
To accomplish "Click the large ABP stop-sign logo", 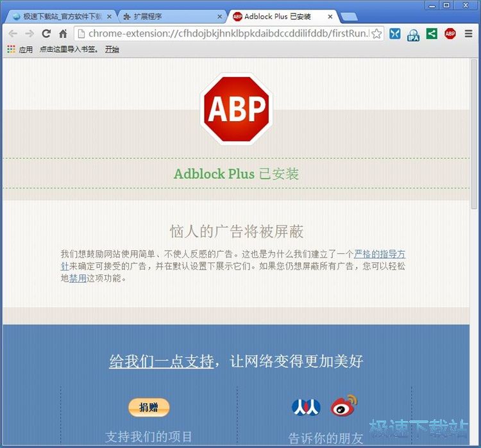I will pyautogui.click(x=236, y=109).
